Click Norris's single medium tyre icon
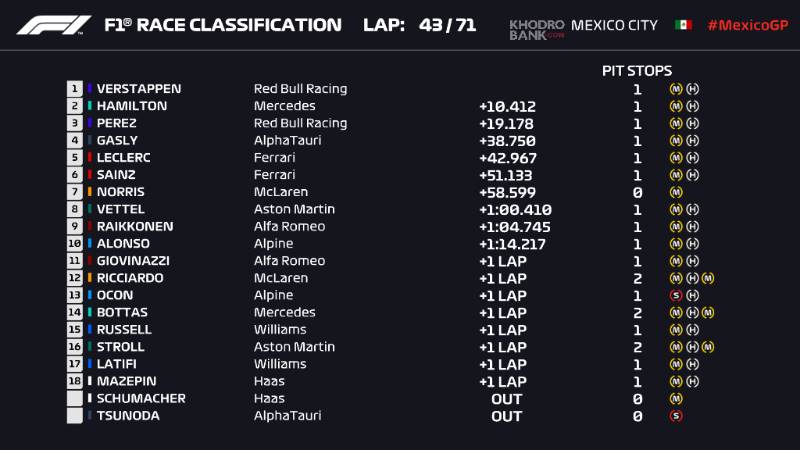The width and height of the screenshot is (800, 450). (676, 192)
